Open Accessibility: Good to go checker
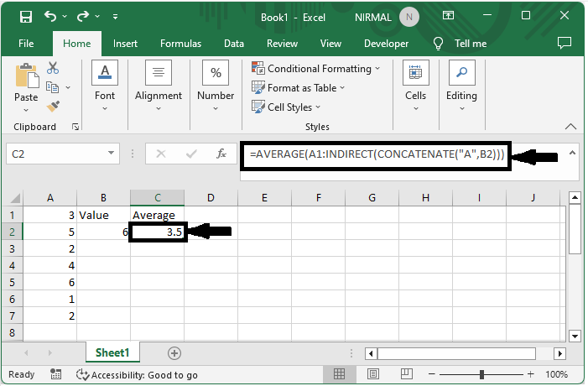Viewport: 588px width, 386px height. [137, 375]
